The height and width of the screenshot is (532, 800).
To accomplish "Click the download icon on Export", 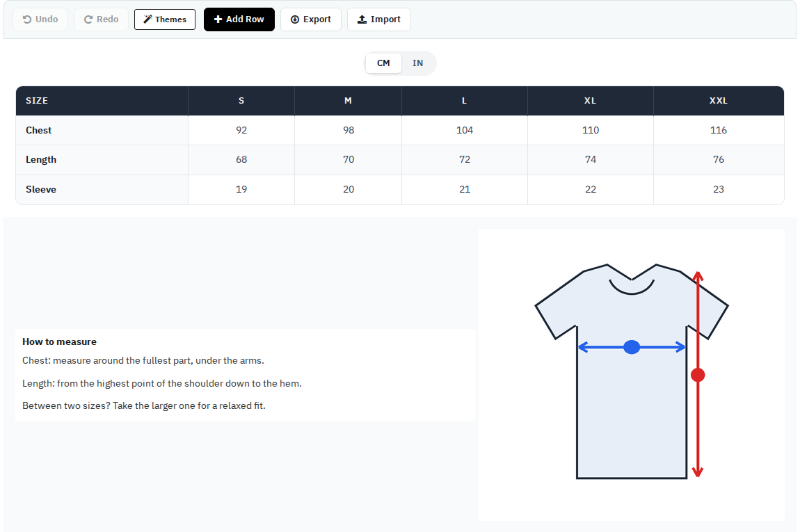I will tap(295, 19).
